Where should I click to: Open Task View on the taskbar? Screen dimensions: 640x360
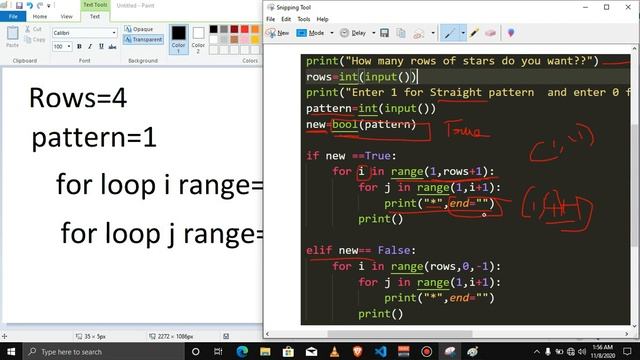pyautogui.click(x=218, y=351)
